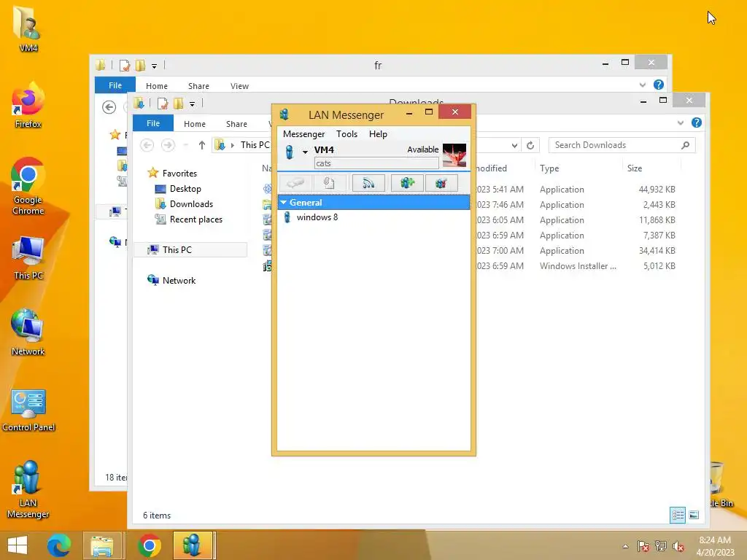Screen dimensions: 747x560
Task: Expand the address bar history dropdown in Downloads
Action: [x=514, y=145]
